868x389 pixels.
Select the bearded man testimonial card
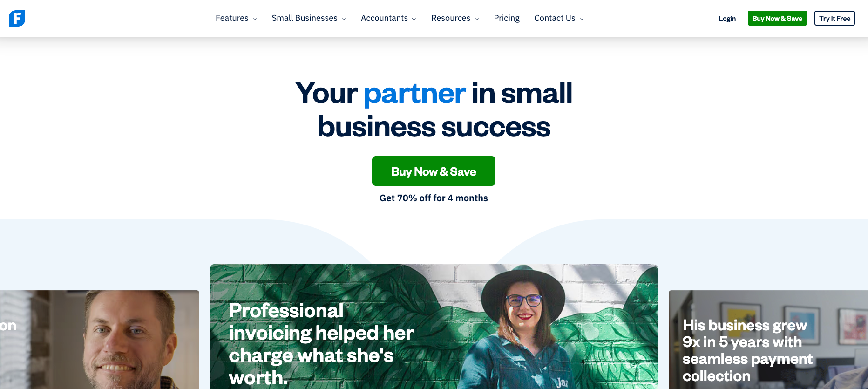tap(100, 340)
